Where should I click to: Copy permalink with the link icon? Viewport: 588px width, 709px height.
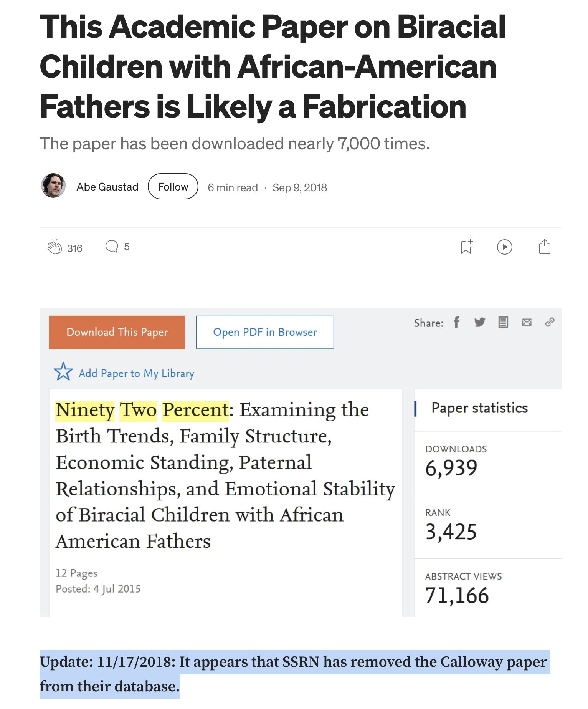(550, 322)
